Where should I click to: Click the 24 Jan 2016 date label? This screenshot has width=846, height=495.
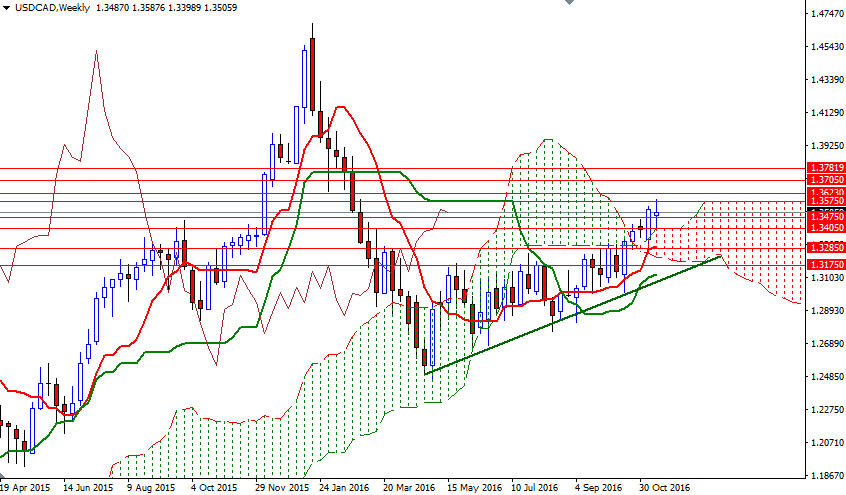[x=344, y=487]
